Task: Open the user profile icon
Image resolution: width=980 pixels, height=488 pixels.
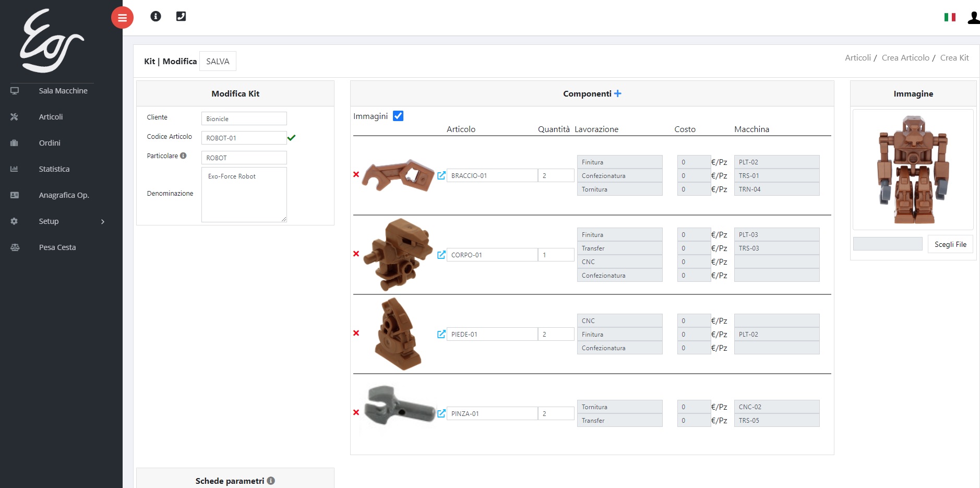Action: 974,18
